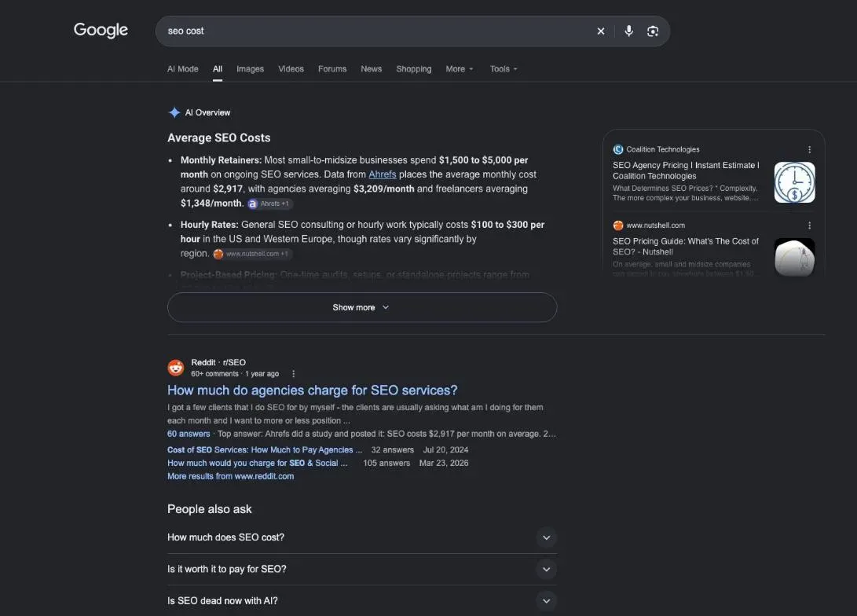This screenshot has width=857, height=616.
Task: Click the '32 answers' text
Action: click(393, 450)
